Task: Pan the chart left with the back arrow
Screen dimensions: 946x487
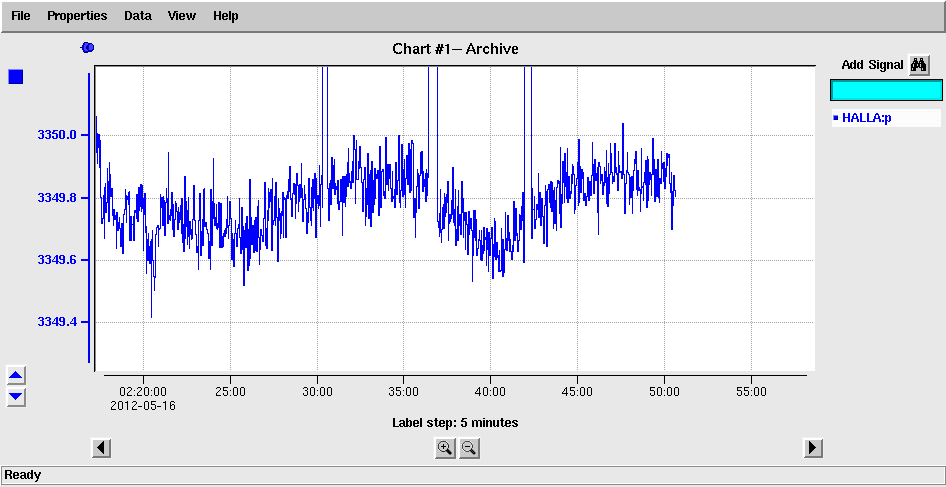Action: pos(101,448)
